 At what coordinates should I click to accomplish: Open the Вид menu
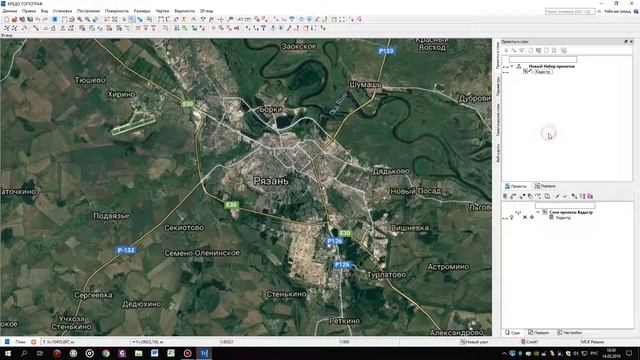44,11
